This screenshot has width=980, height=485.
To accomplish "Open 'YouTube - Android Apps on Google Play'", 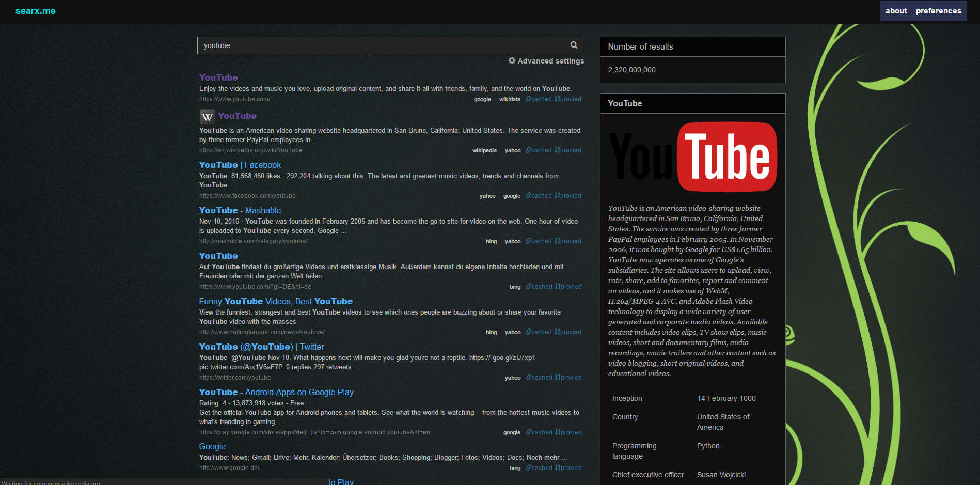I will click(276, 392).
